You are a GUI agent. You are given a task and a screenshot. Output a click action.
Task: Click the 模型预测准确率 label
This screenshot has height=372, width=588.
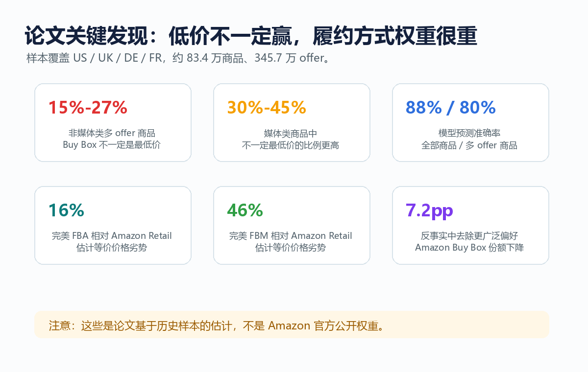tap(469, 133)
